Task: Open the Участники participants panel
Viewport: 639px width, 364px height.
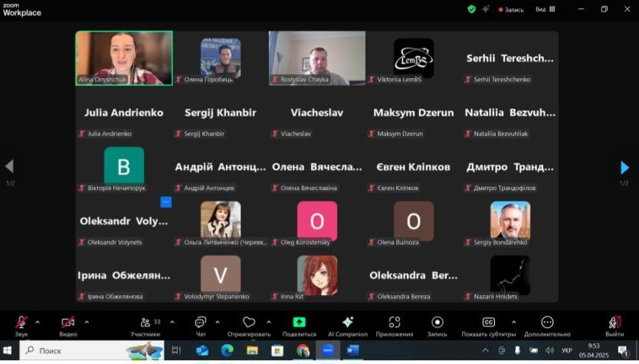Action: (145, 323)
